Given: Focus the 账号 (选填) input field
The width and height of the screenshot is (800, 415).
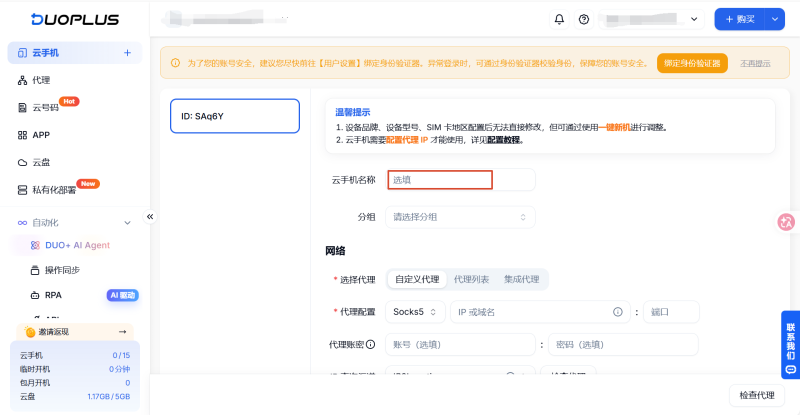Looking at the screenshot, I should click(x=460, y=345).
